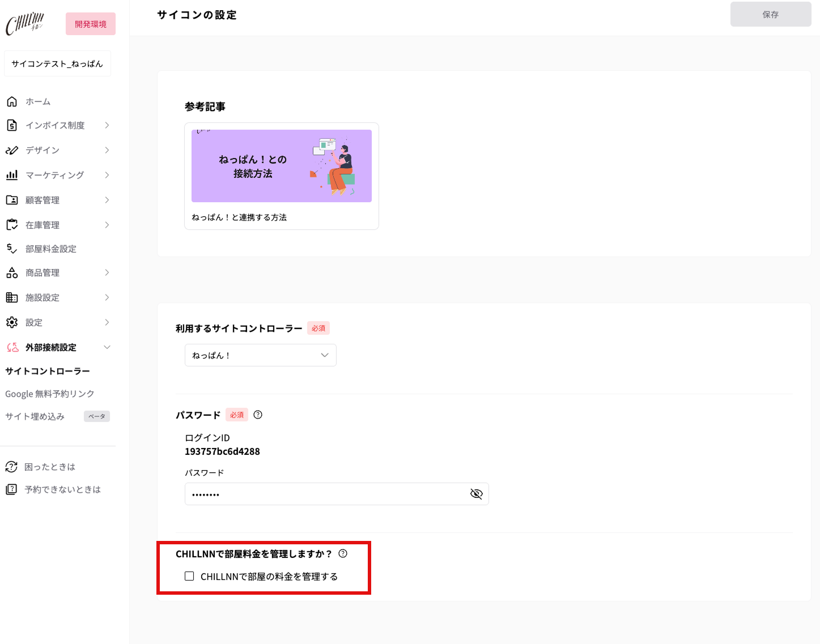Click the 参考記事 heading
This screenshot has width=820, height=644.
point(205,106)
